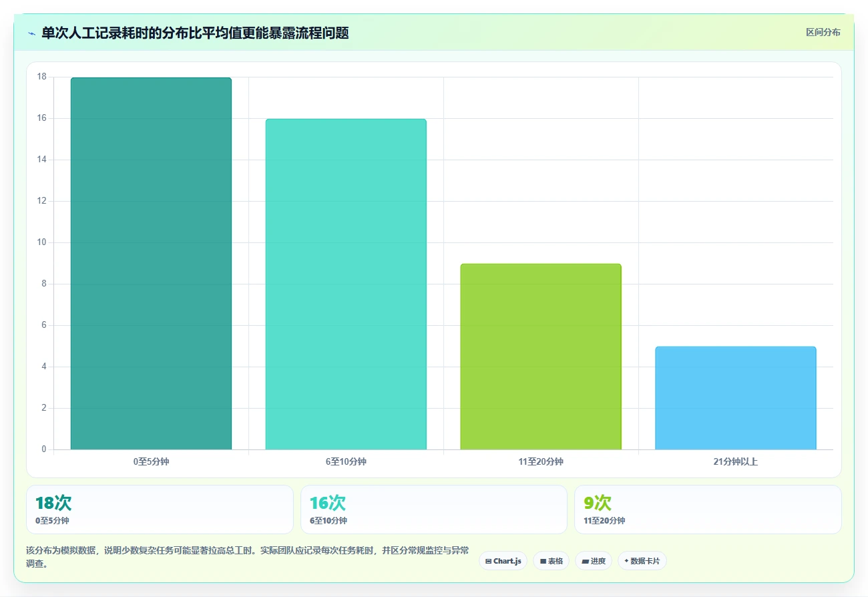Click the 18次 stat card
868x597 pixels.
pyautogui.click(x=160, y=510)
